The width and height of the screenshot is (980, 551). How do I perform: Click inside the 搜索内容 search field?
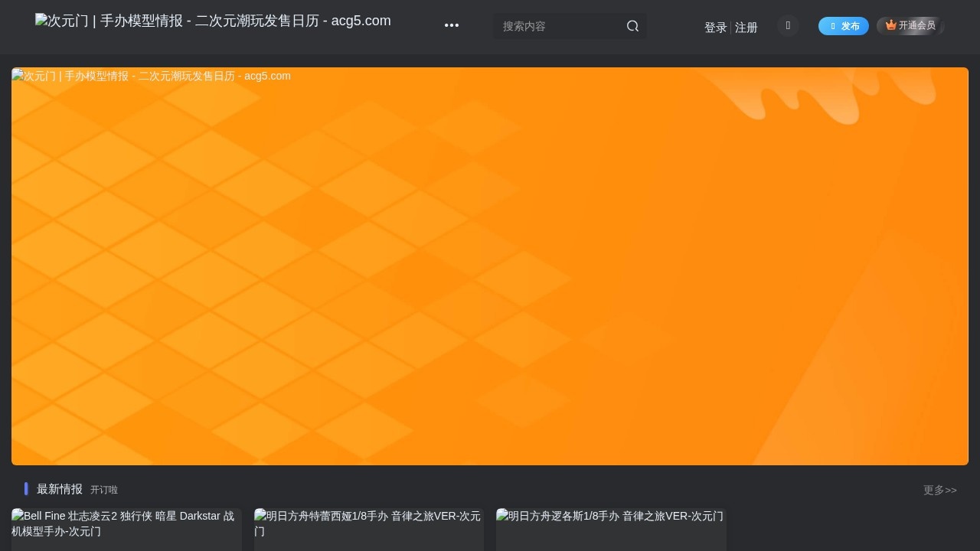(x=559, y=26)
